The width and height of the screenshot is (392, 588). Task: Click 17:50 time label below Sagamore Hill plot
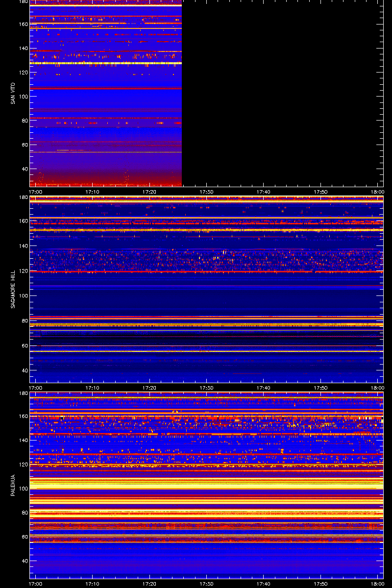pyautogui.click(x=320, y=388)
